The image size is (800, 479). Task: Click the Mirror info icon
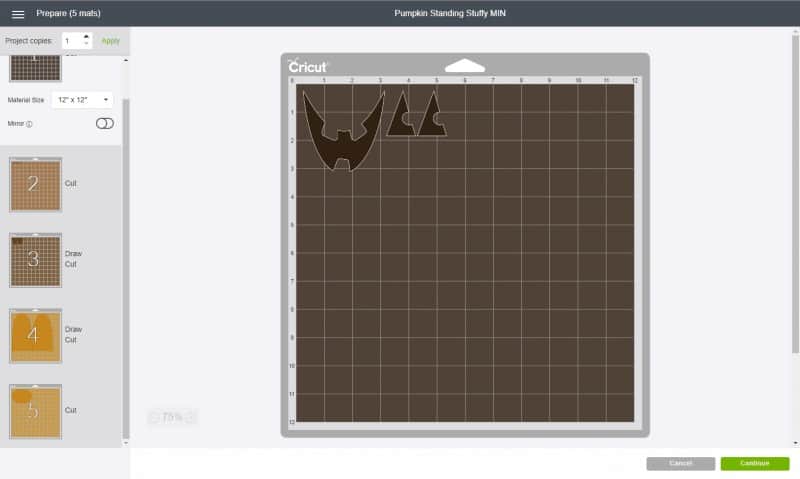tap(29, 124)
